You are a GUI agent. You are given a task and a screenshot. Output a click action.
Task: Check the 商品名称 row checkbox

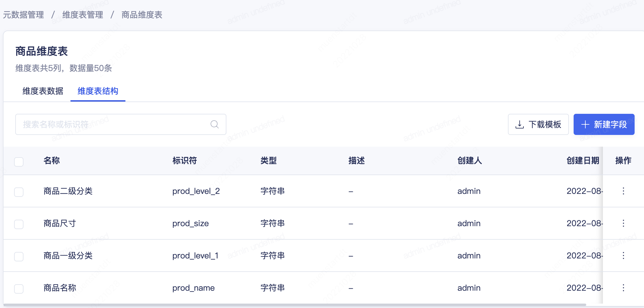[x=19, y=289]
